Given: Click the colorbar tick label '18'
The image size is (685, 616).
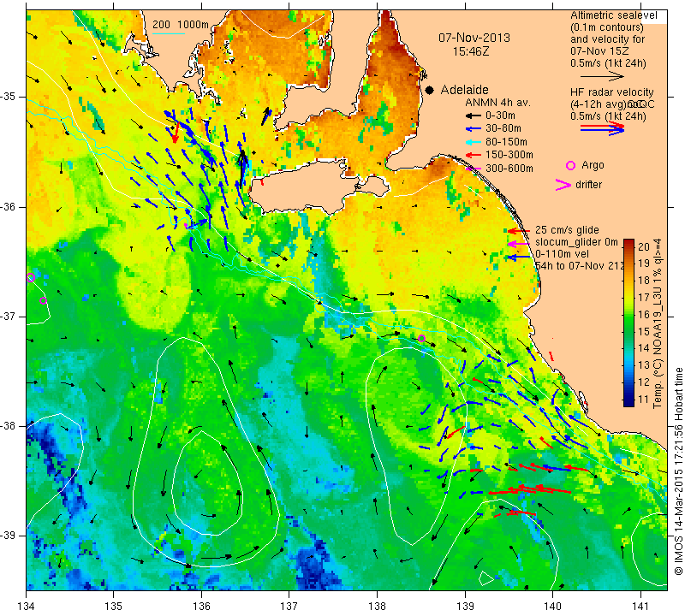Looking at the screenshot, I should click(644, 281).
